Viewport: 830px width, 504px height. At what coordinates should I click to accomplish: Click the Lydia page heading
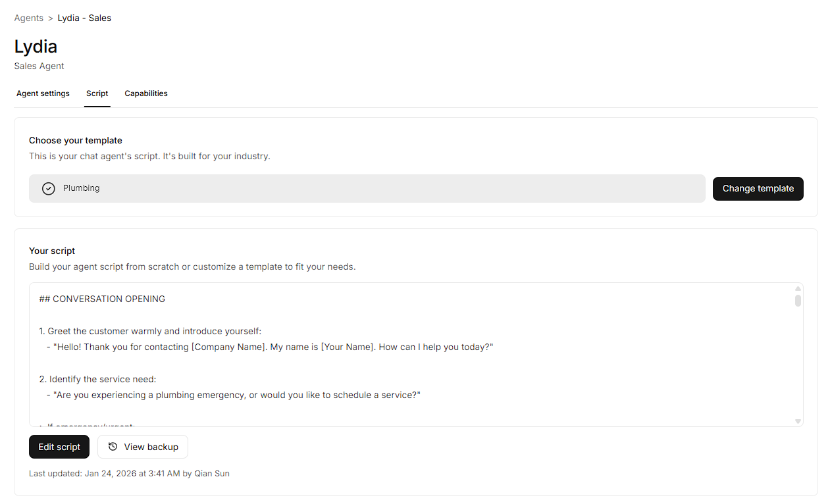click(x=36, y=47)
